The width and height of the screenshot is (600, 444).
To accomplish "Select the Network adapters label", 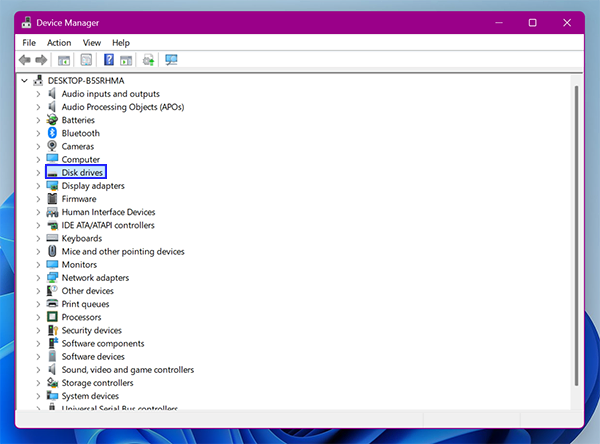I will 95,278.
